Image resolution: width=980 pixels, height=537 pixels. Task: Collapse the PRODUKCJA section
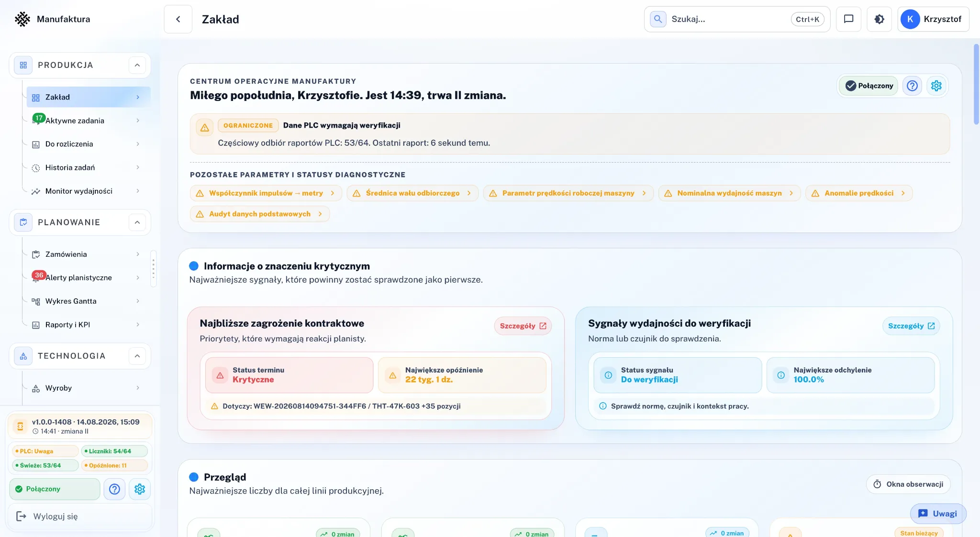coord(137,65)
